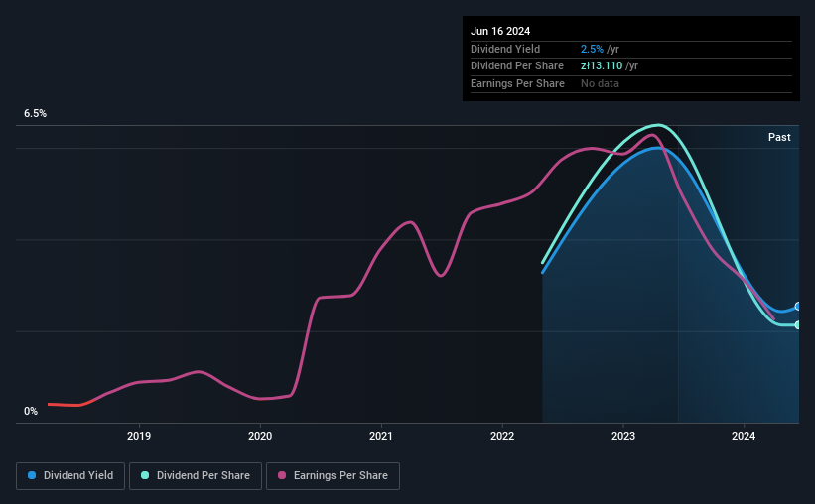Click the pink Earnings Per Share legend dot
Screen dimensions: 815x504
point(282,475)
